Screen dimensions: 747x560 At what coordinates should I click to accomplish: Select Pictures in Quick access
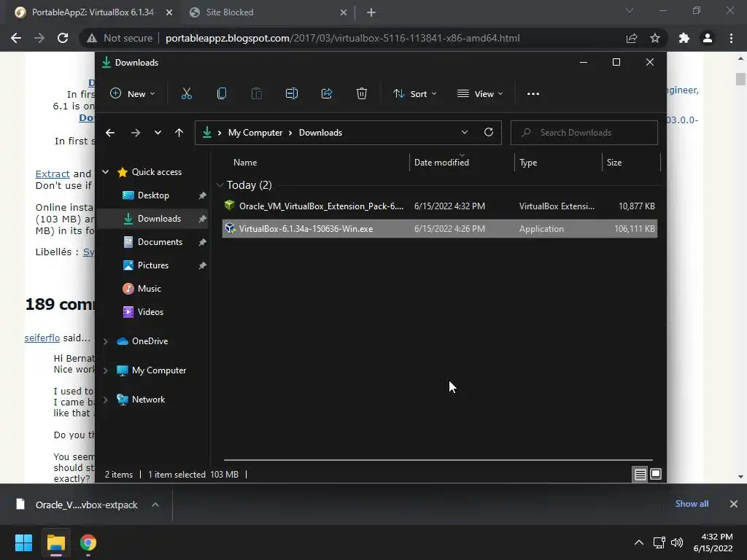coord(152,265)
